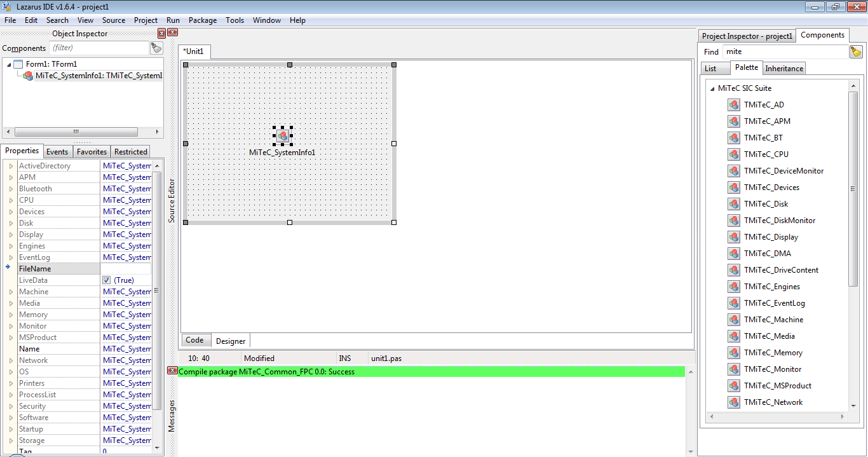Click the TMiTeC_EventLog component icon
The image size is (868, 457).
coord(735,303)
